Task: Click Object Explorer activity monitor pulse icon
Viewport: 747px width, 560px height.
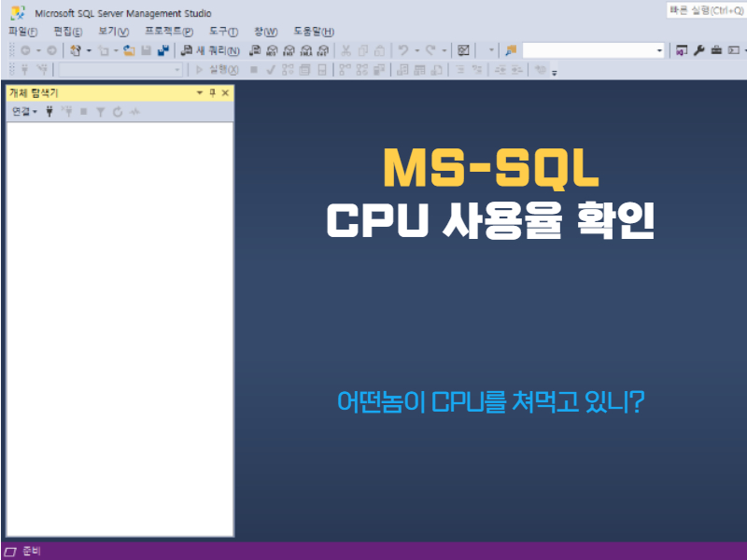Action: (134, 111)
